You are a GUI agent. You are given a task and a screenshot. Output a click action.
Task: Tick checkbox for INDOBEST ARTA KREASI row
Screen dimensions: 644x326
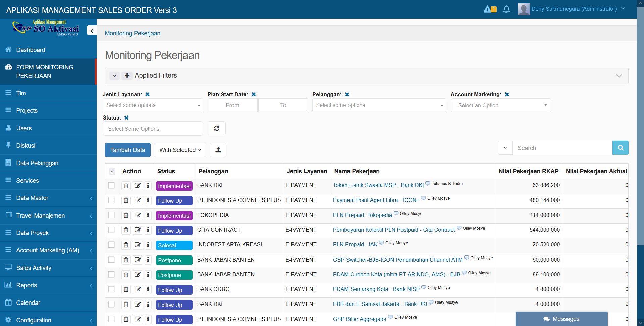[111, 245]
